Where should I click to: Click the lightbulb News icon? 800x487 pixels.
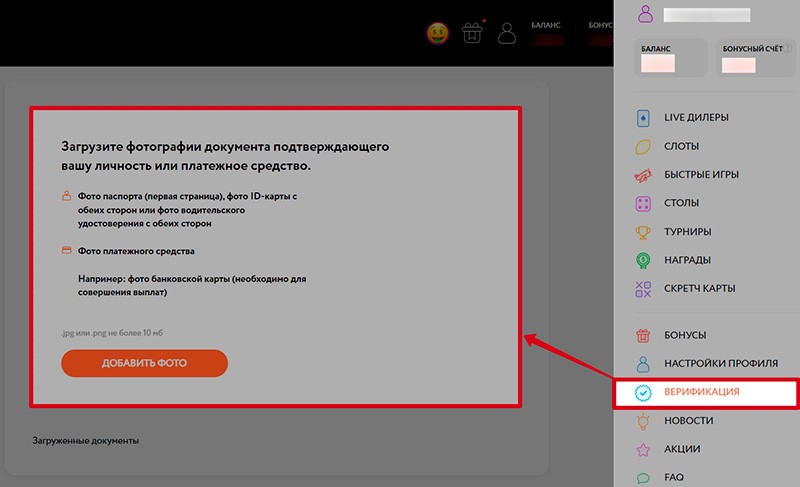pos(643,421)
